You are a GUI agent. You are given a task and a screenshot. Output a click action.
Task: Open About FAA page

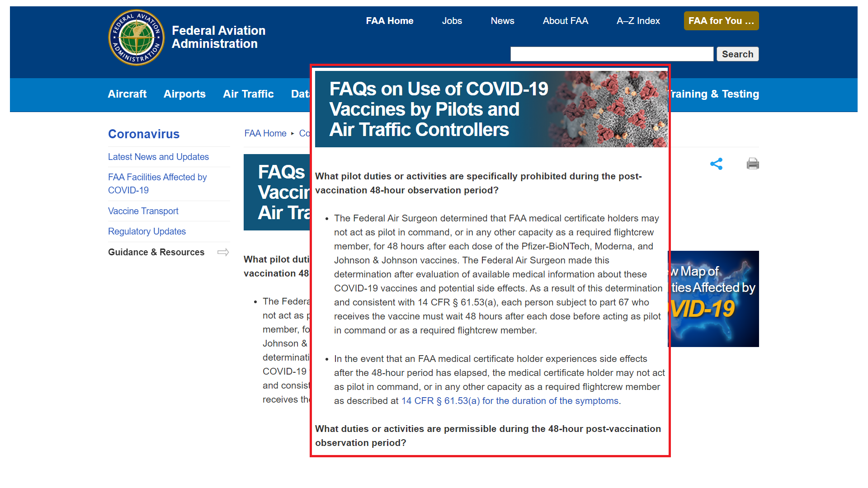[565, 21]
